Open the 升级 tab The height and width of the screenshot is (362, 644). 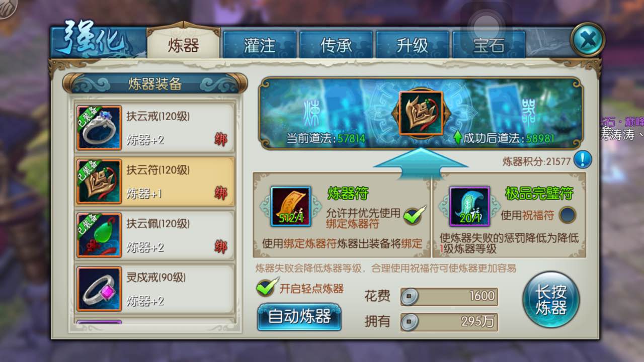413,45
